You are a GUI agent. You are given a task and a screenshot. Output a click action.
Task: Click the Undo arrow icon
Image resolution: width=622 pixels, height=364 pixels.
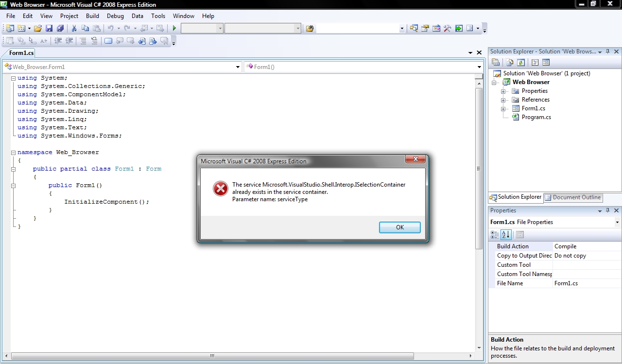111,29
